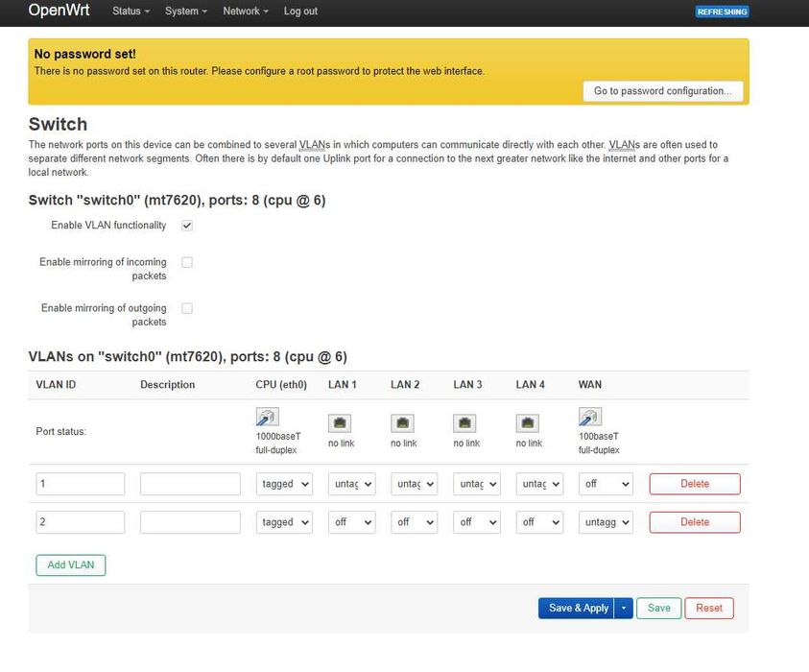Open VLAN 1 WAN tagging dropdown
This screenshot has width=809, height=672.
(x=606, y=484)
